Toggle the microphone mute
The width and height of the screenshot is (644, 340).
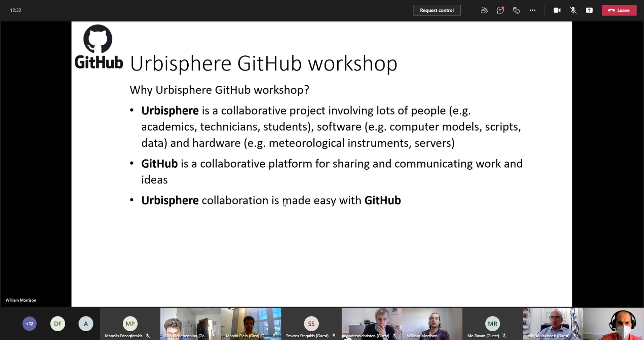573,10
